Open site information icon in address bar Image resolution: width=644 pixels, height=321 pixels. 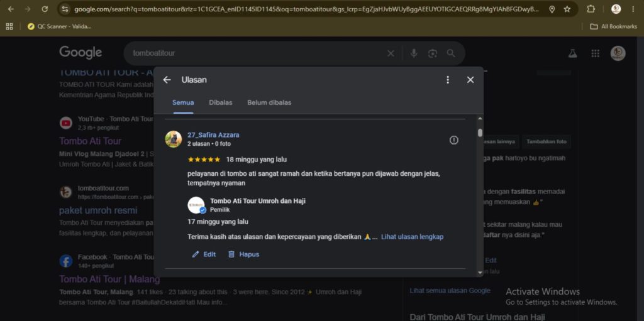(x=65, y=9)
